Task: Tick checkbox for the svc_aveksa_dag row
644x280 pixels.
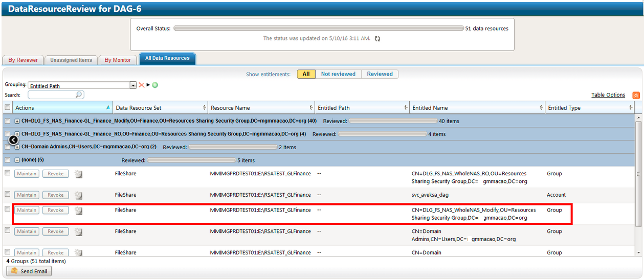Action: [x=7, y=194]
